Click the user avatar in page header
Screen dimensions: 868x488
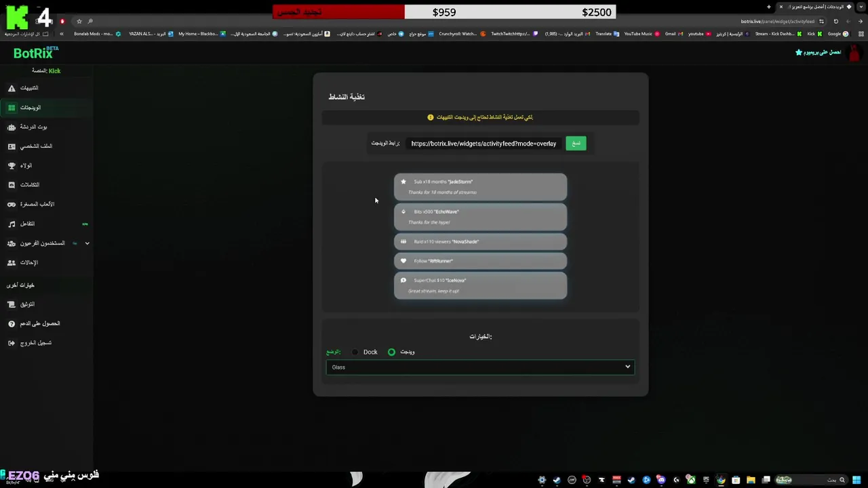pyautogui.click(x=854, y=52)
